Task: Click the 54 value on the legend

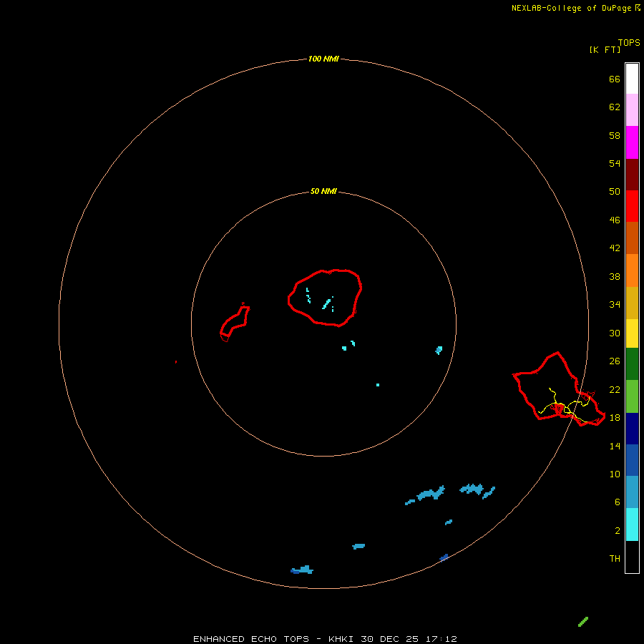Action: pos(615,163)
